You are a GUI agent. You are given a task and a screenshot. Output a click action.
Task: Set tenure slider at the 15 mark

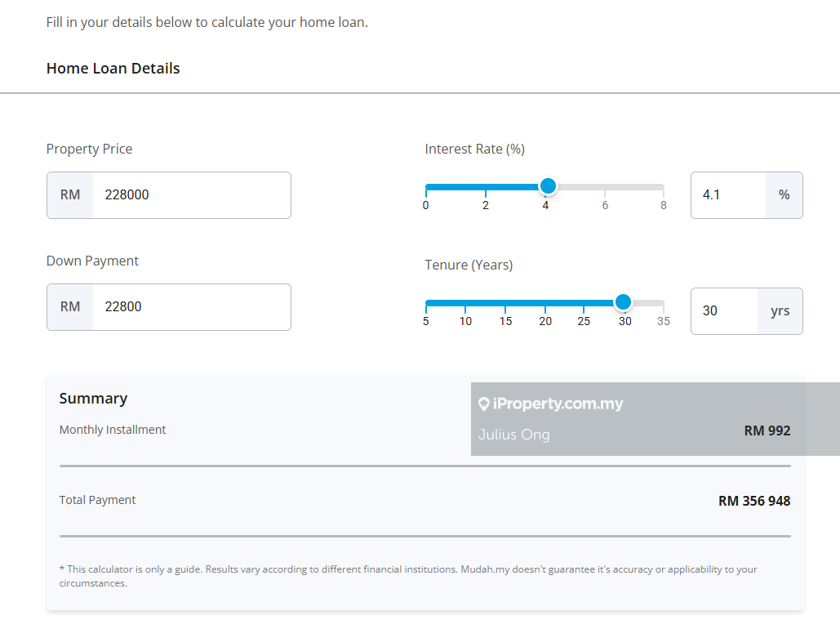click(x=505, y=303)
